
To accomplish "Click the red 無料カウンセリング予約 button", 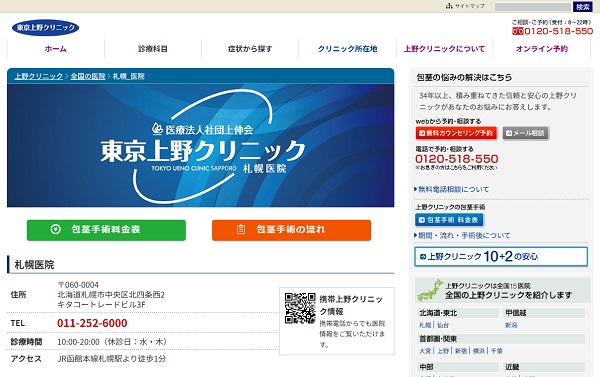I will tap(456, 133).
